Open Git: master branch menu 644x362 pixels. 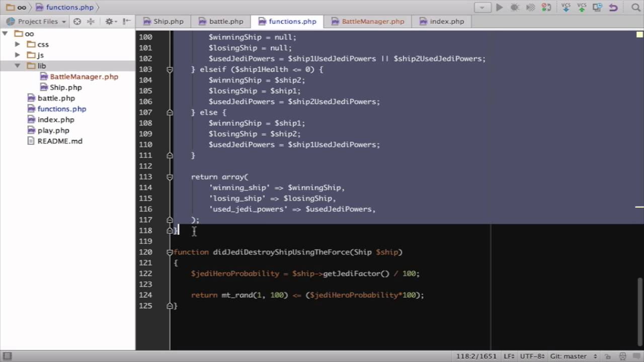point(573,356)
